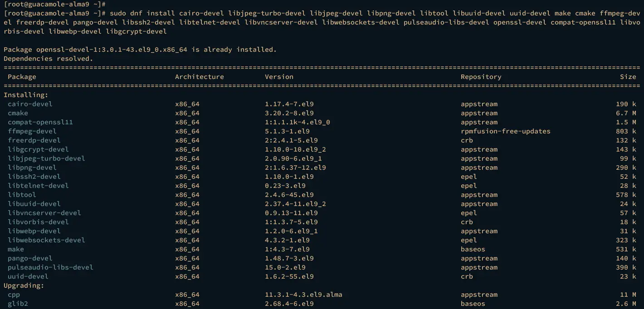Image resolution: width=644 pixels, height=309 pixels.
Task: Click the Architecture column header
Action: pos(199,77)
